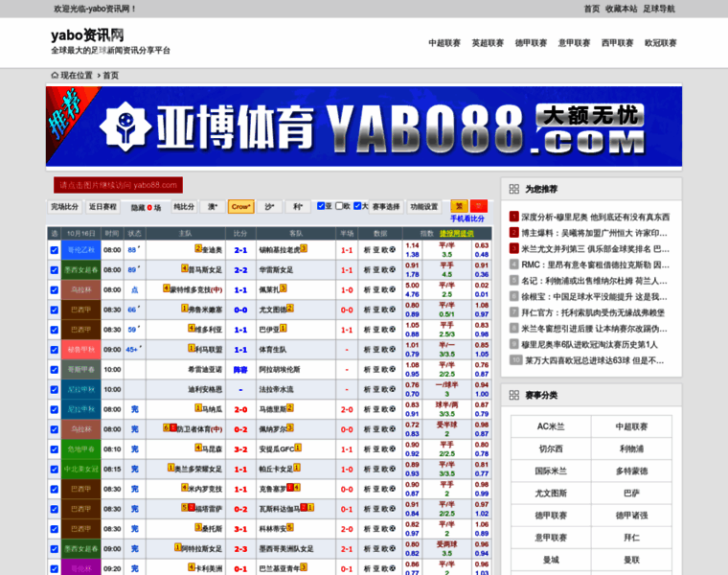
Task: Click yellow card badge 2 beside 奎迪奥
Action: pos(198,248)
